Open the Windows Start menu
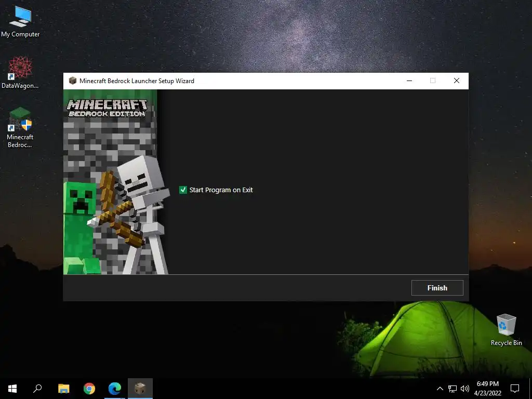The width and height of the screenshot is (532, 399). pyautogui.click(x=12, y=389)
